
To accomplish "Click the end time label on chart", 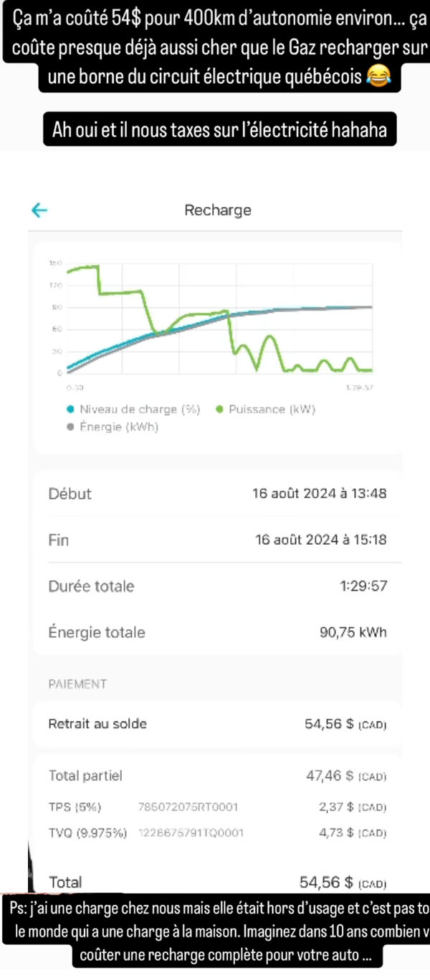I will tap(358, 387).
